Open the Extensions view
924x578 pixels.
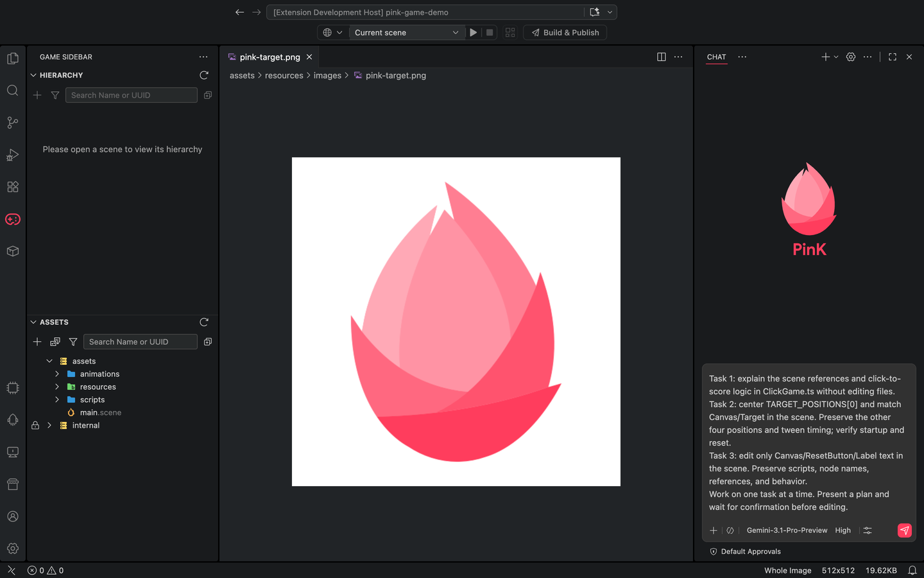click(x=13, y=187)
